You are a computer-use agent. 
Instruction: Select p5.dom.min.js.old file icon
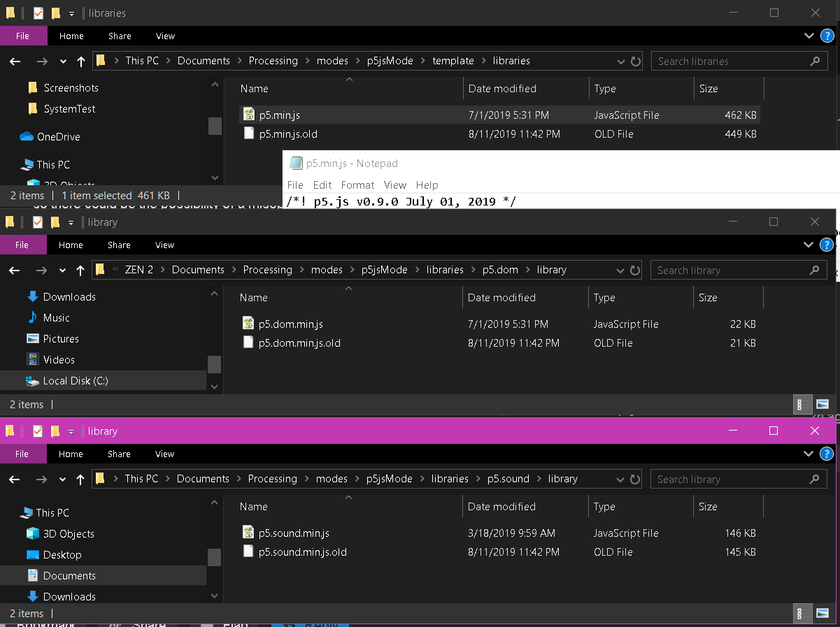coord(248,343)
